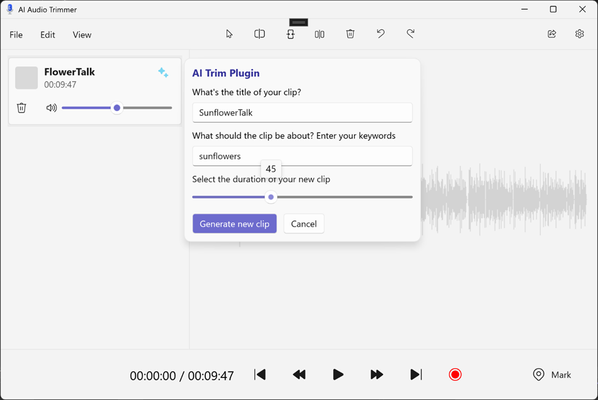
Task: Delete selection using the toolbar trash icon
Action: 350,34
